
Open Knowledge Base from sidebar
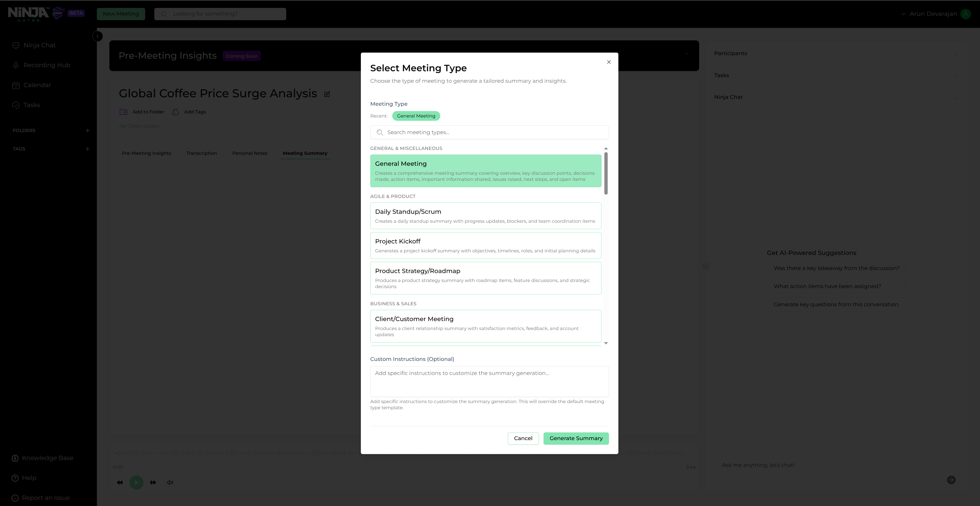pyautogui.click(x=42, y=458)
